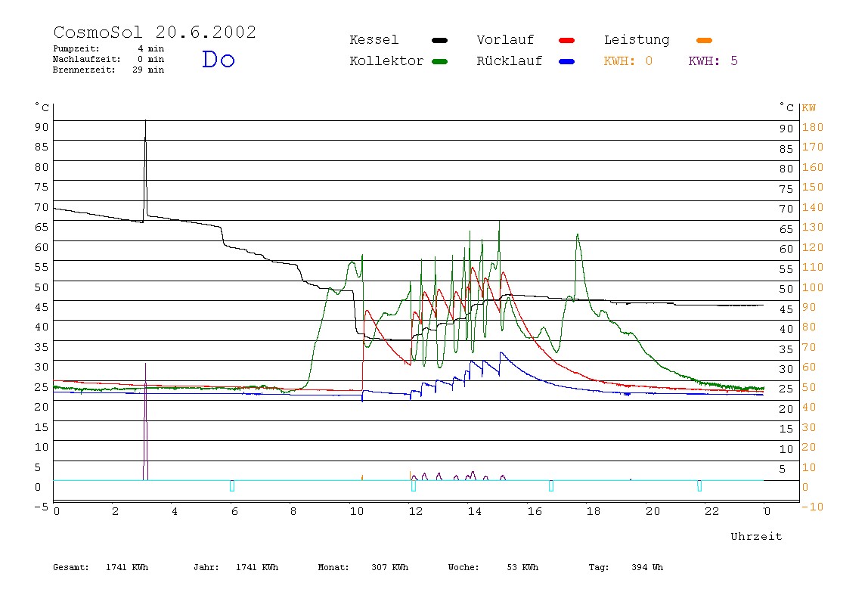Click the blue weekday label "Do"
This screenshot has height=614, width=868.
click(x=218, y=59)
